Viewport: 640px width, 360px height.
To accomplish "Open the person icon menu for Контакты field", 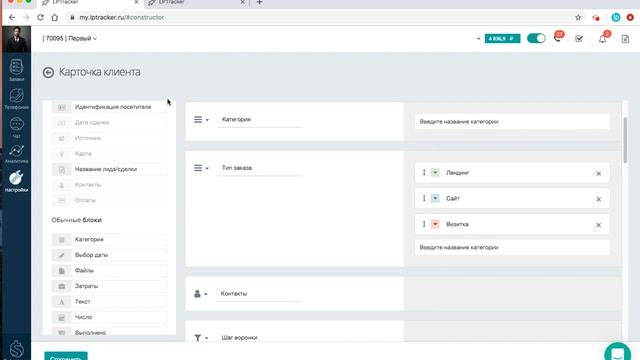I will click(200, 293).
